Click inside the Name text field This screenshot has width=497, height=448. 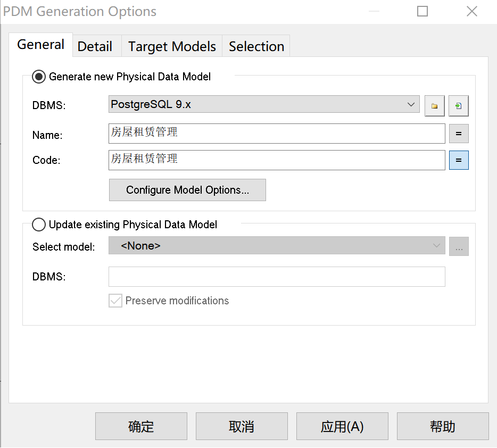(x=277, y=134)
